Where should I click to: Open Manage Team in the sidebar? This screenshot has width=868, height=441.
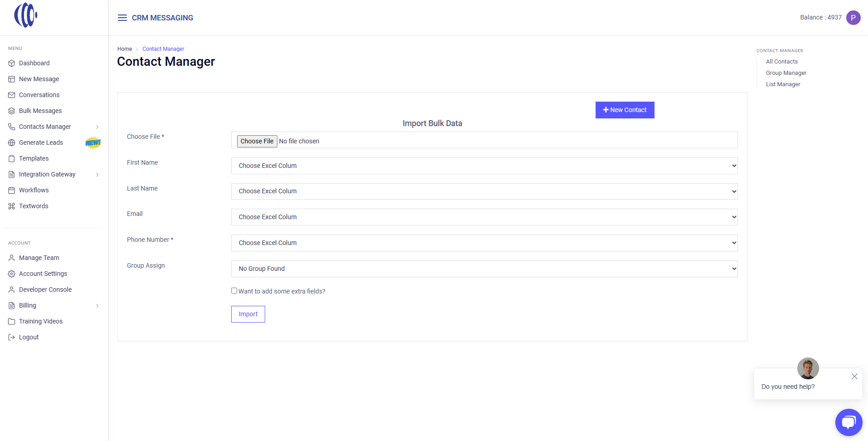(x=39, y=258)
